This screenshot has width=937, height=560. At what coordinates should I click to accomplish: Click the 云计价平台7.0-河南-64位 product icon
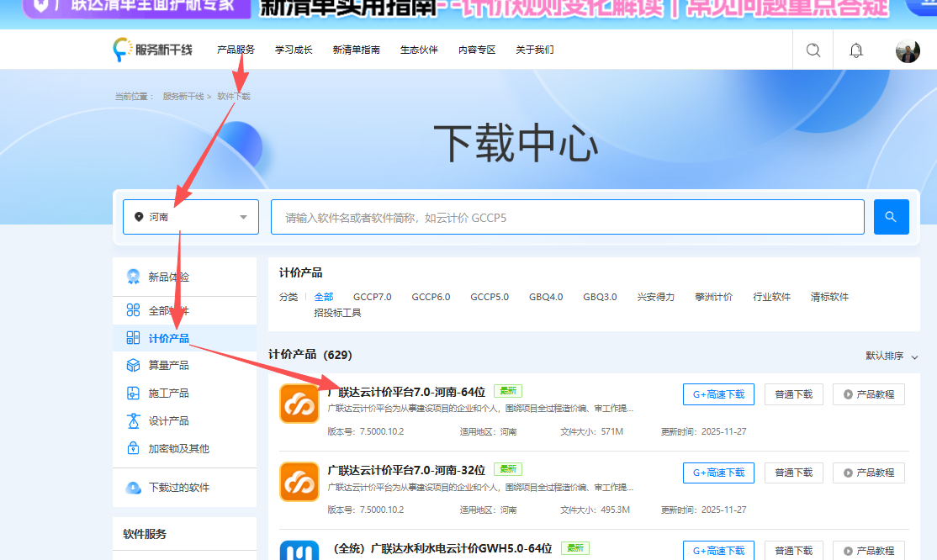[x=299, y=404]
